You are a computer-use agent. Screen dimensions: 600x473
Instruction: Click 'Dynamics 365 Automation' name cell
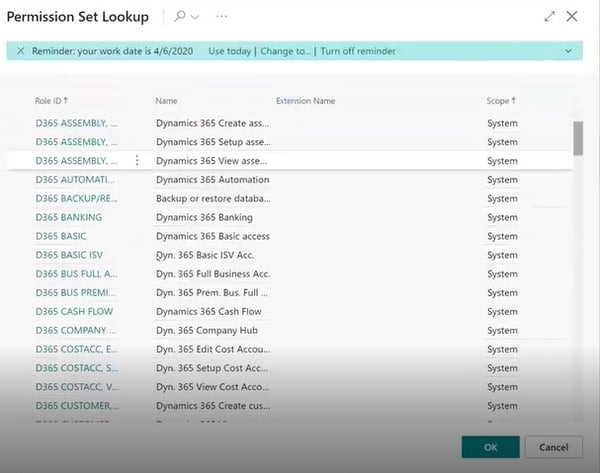212,179
